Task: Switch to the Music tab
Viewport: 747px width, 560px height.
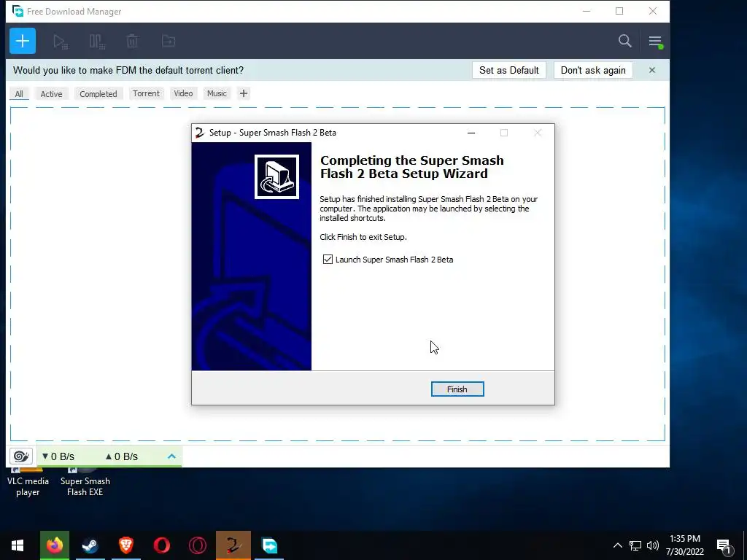Action: tap(217, 93)
